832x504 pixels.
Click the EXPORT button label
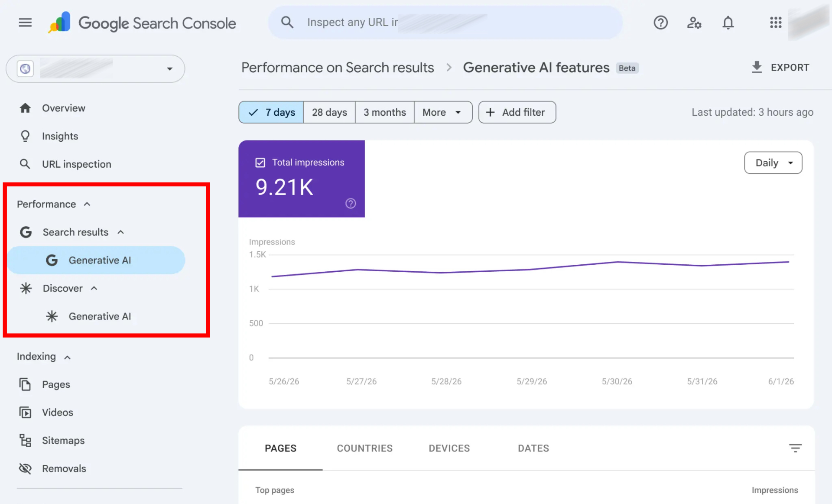point(790,68)
